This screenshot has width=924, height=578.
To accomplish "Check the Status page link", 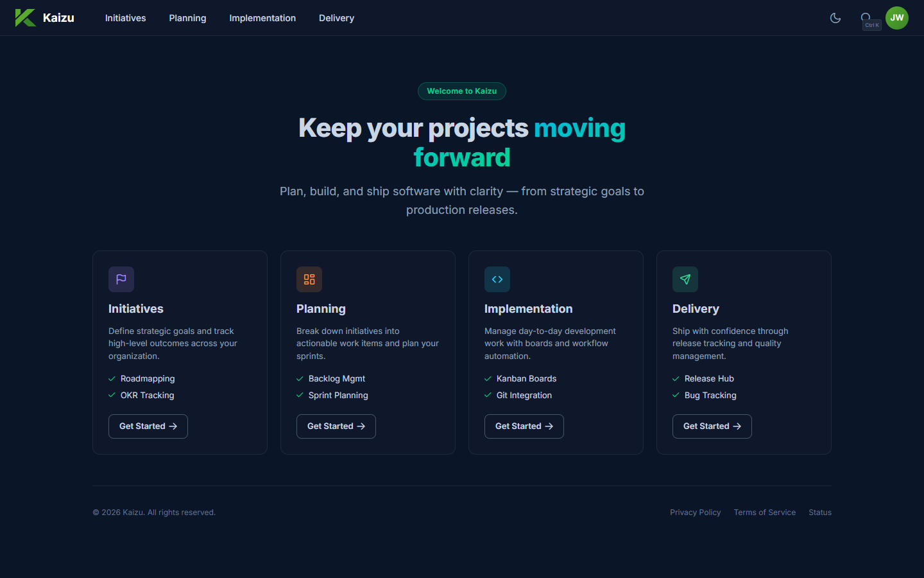I will coord(819,512).
